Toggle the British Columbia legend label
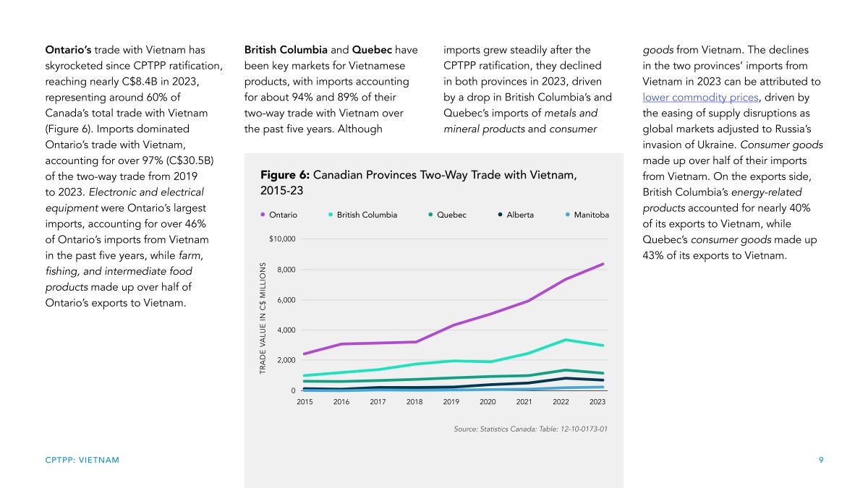This screenshot has width=868, height=488. tap(367, 215)
